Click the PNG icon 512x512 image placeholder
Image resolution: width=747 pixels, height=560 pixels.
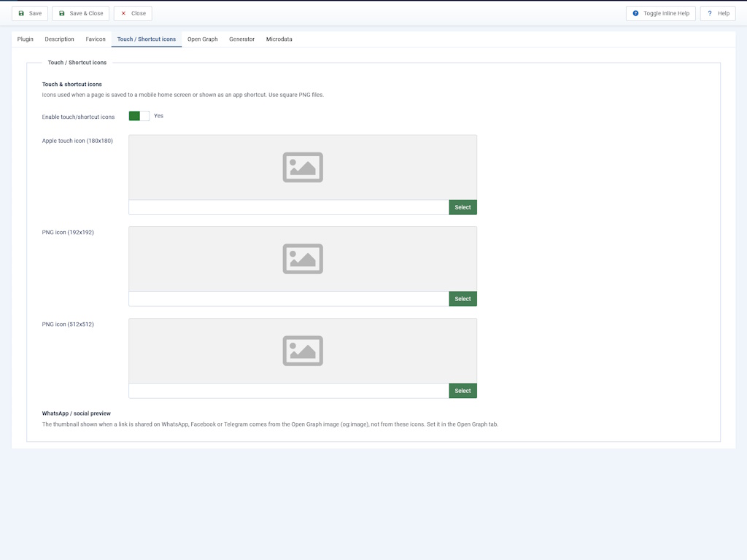click(x=303, y=351)
